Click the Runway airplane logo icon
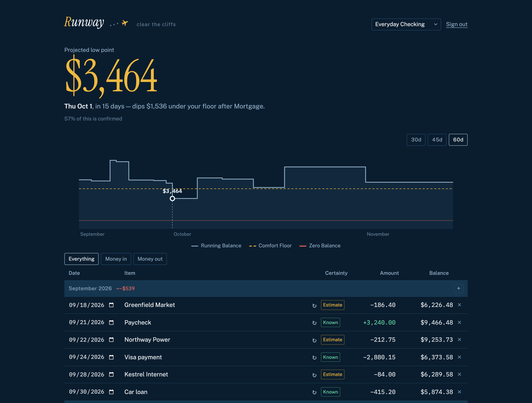Screen dimensions: 532x403 tap(125, 23)
